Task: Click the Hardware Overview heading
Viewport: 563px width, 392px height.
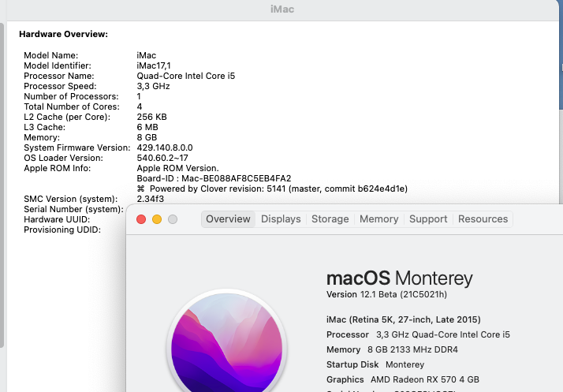Action: pyautogui.click(x=64, y=34)
